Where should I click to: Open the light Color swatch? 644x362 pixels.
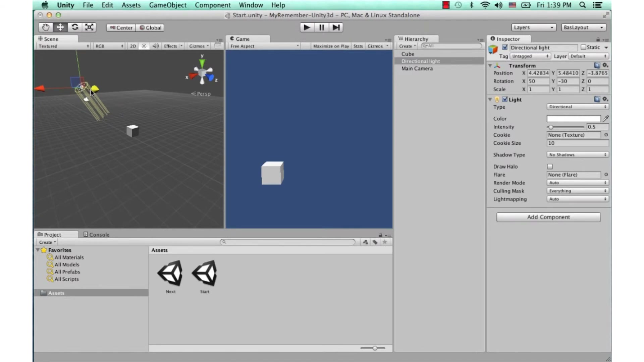(x=574, y=119)
